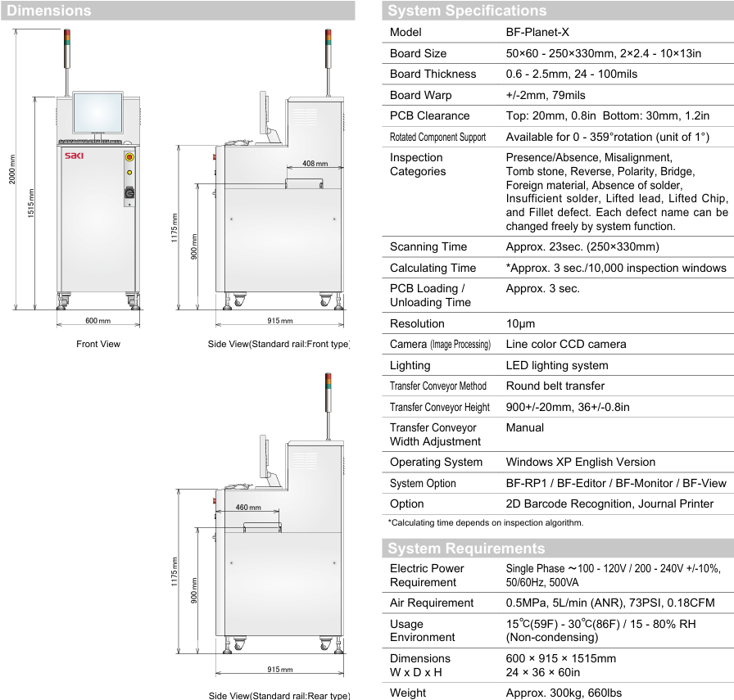The image size is (734, 700).
Task: Select the System Specifications header
Action: [467, 11]
